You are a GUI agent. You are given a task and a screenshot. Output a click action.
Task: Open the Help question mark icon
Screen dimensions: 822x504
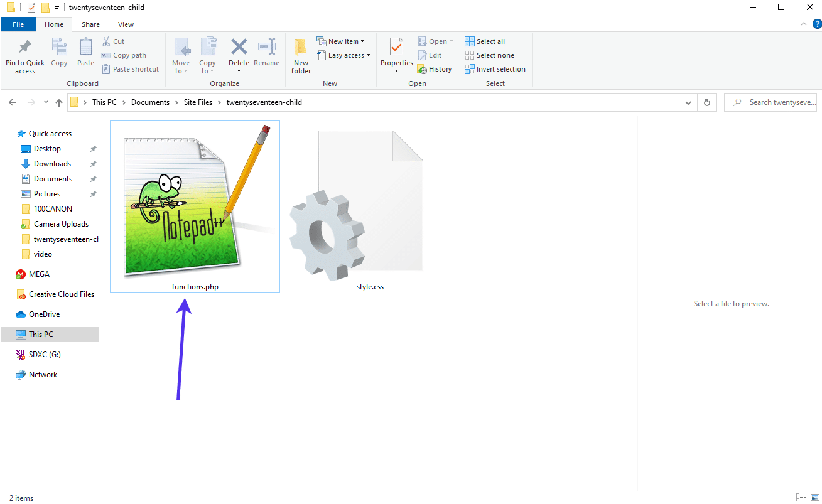point(817,24)
